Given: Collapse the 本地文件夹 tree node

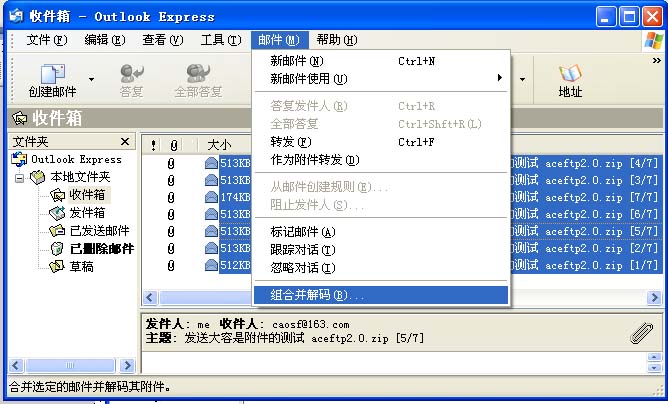Looking at the screenshot, I should pos(21,177).
